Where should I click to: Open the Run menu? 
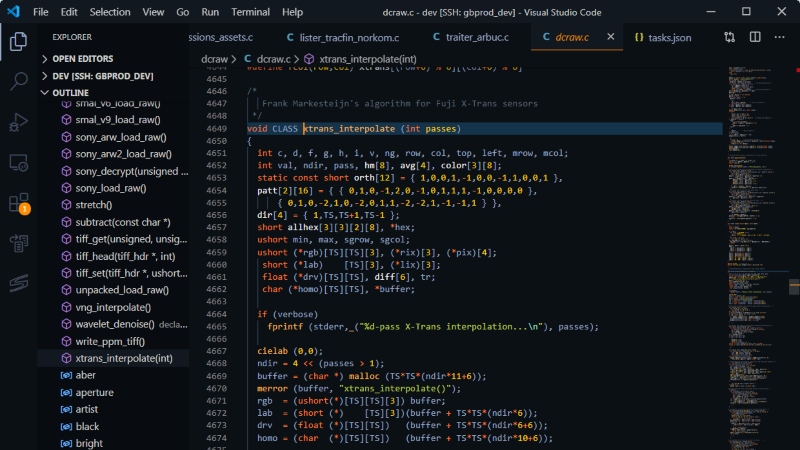click(x=210, y=12)
